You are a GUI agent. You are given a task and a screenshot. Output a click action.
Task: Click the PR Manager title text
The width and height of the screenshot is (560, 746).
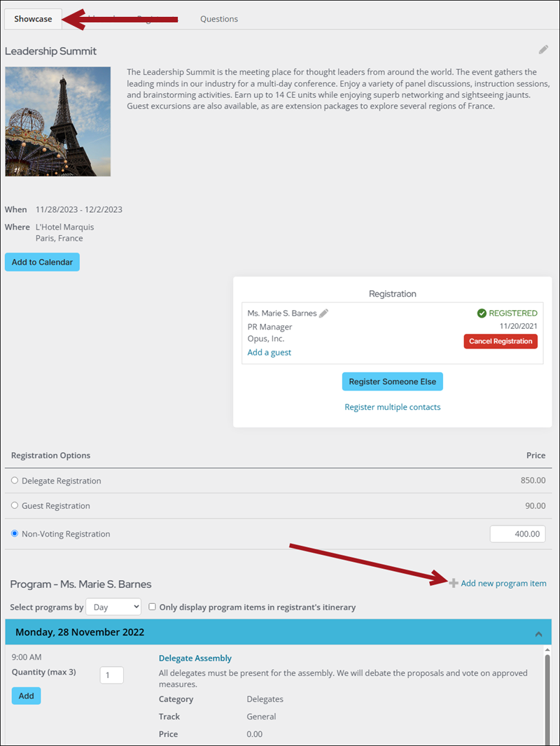click(269, 327)
